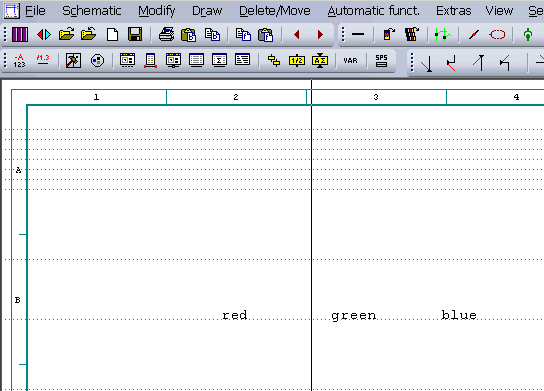Viewport: 544px width, 391px height.
Task: Open the Automatic funct. menu
Action: point(373,11)
